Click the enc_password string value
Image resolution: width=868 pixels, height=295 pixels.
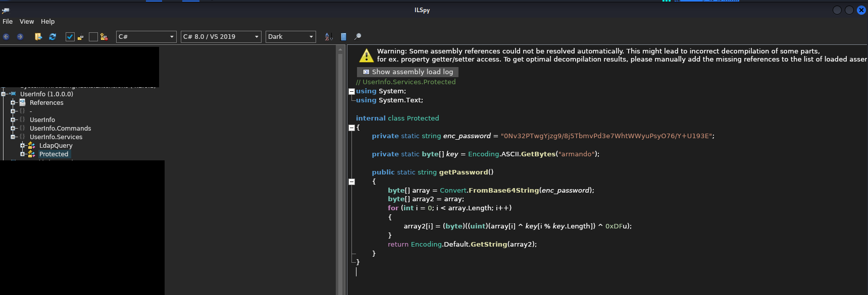[x=606, y=136]
